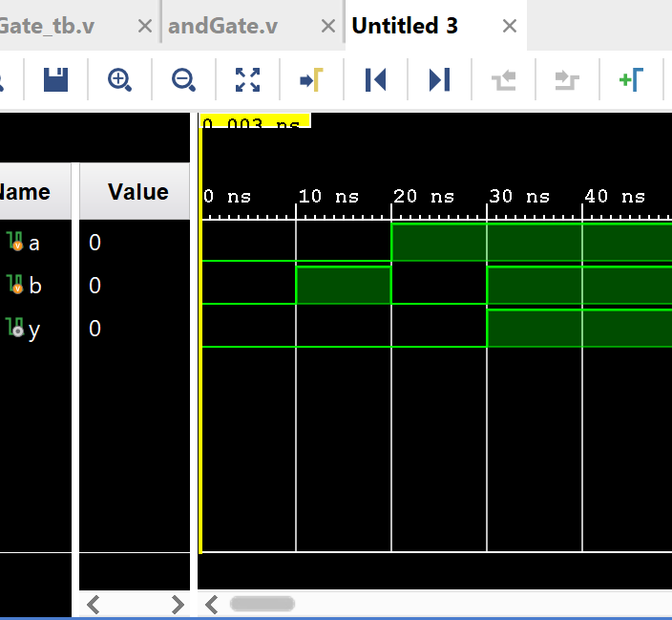This screenshot has height=620, width=672.
Task: Zoom out of the waveform
Action: (183, 80)
